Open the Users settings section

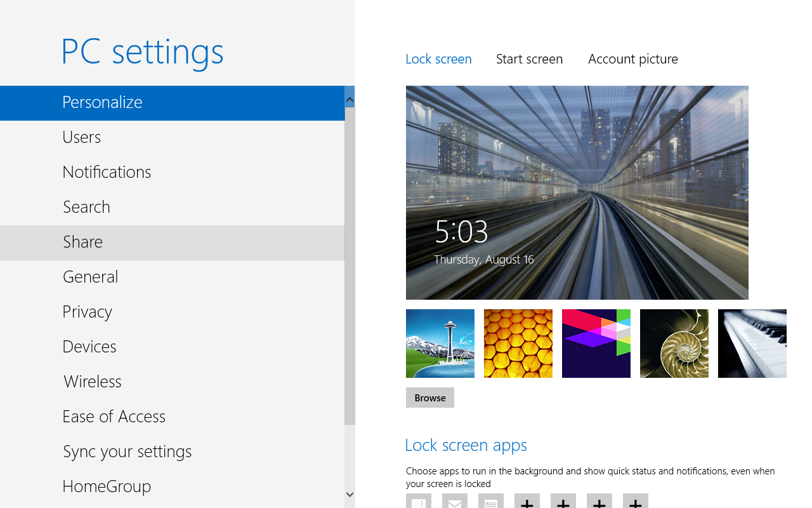pos(81,137)
